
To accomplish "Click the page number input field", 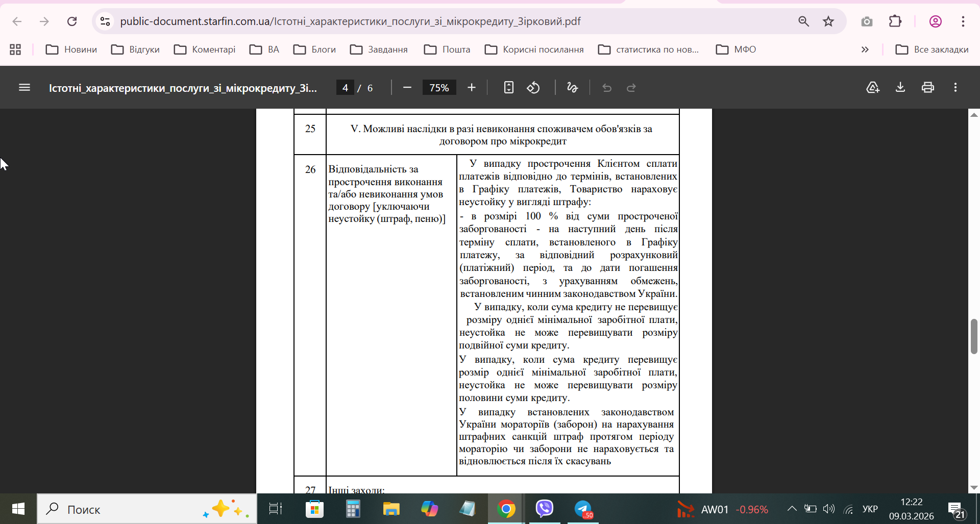I will (346, 88).
